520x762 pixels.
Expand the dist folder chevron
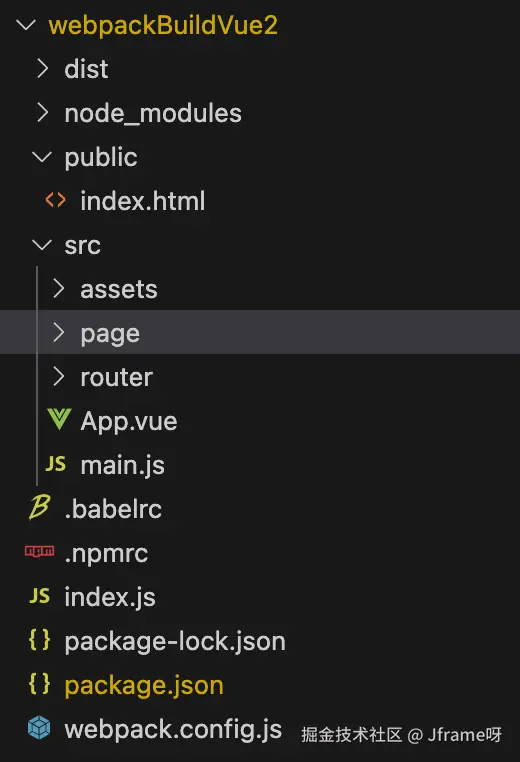(43, 69)
